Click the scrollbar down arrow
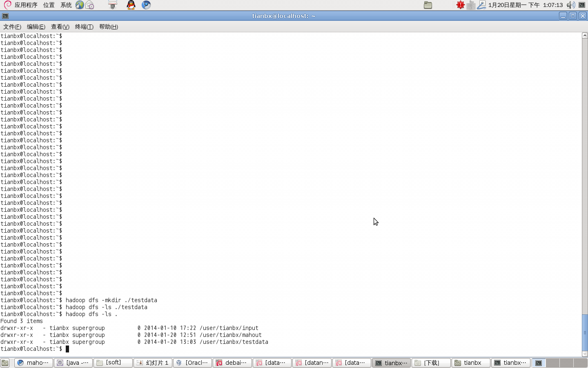The height and width of the screenshot is (368, 588). [x=585, y=354]
